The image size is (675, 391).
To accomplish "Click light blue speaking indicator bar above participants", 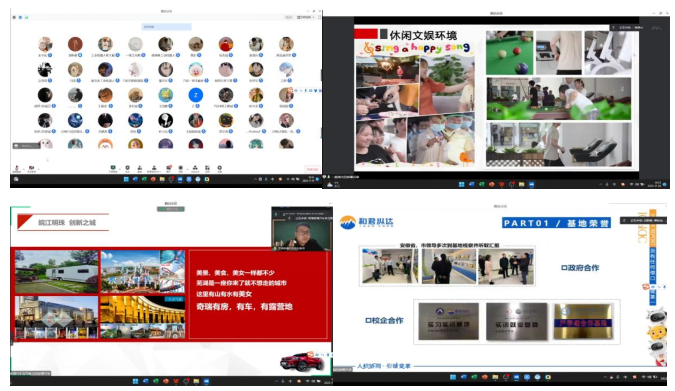I will click(x=166, y=27).
